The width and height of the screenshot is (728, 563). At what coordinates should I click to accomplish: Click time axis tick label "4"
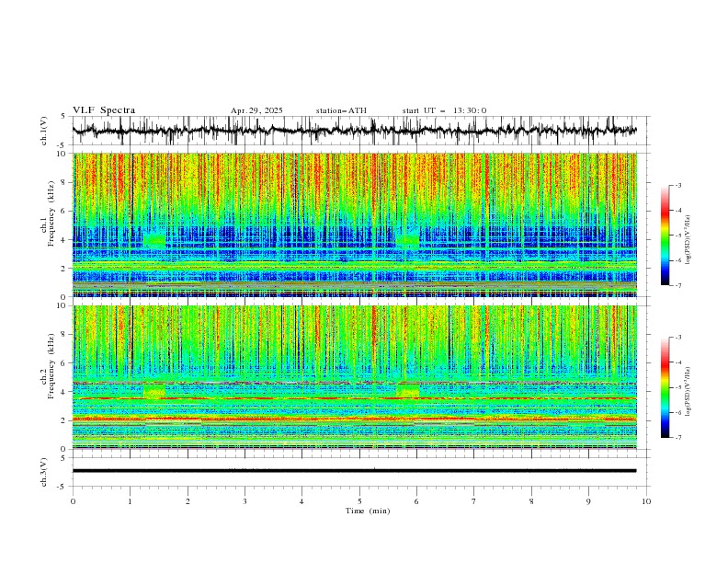click(301, 501)
